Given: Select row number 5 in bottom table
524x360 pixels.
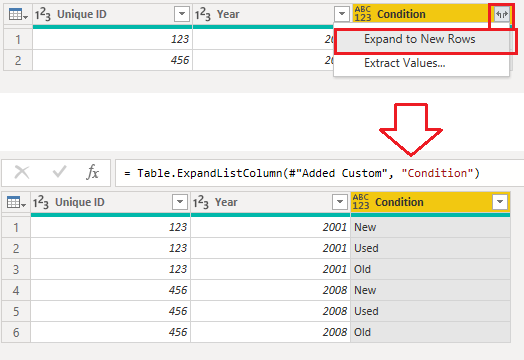Looking at the screenshot, I should click(16, 311).
